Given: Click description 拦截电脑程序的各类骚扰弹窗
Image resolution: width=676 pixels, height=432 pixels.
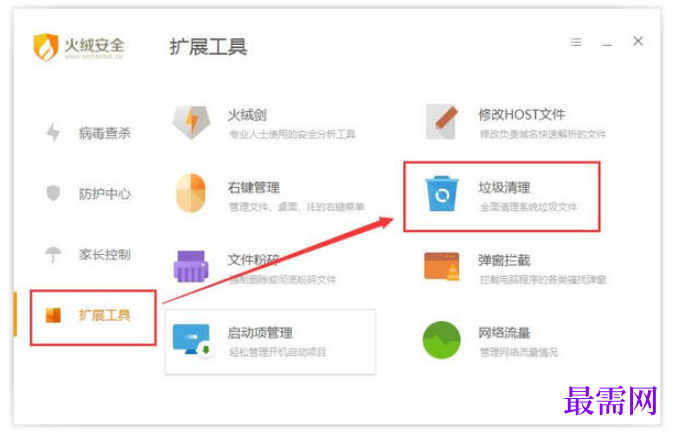Looking at the screenshot, I should 543,280.
